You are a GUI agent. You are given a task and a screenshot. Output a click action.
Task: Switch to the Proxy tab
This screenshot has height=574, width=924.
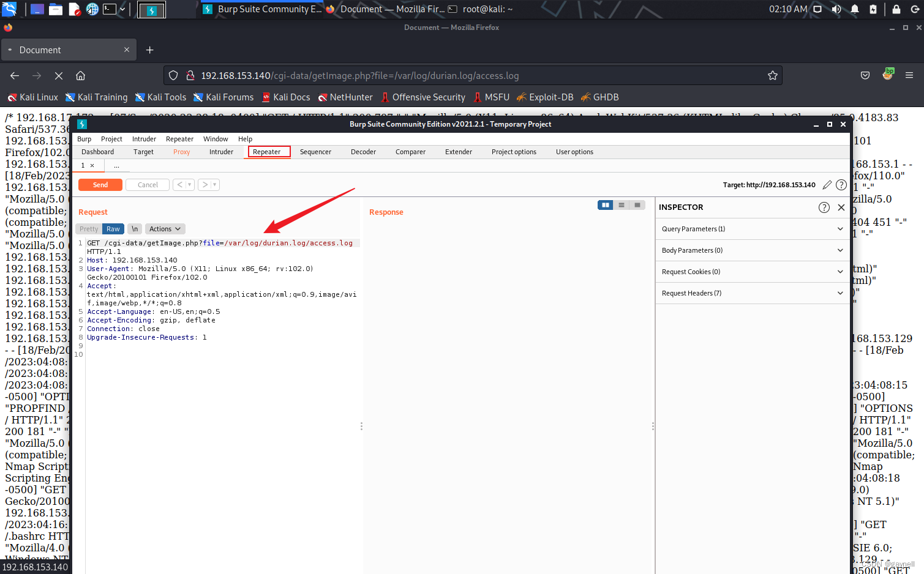(x=181, y=152)
